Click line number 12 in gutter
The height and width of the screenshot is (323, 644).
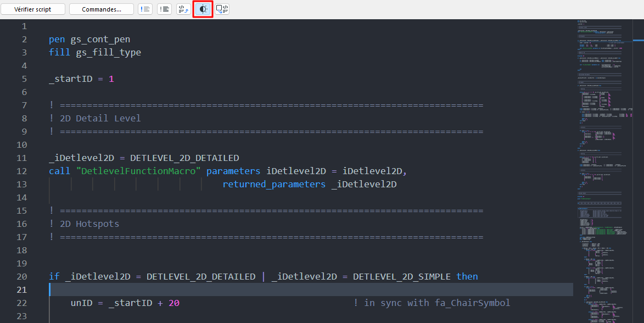(22, 171)
